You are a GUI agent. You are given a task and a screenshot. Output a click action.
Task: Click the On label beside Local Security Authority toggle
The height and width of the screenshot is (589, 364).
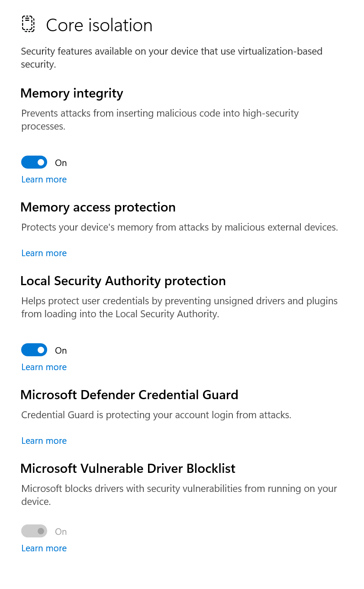61,351
